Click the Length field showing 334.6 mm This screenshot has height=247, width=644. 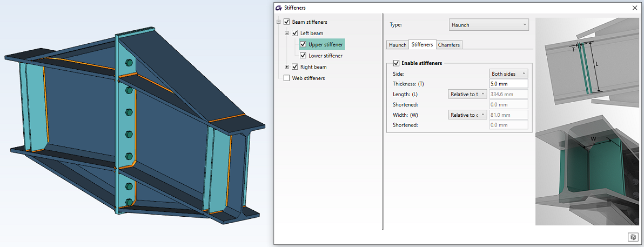(508, 94)
